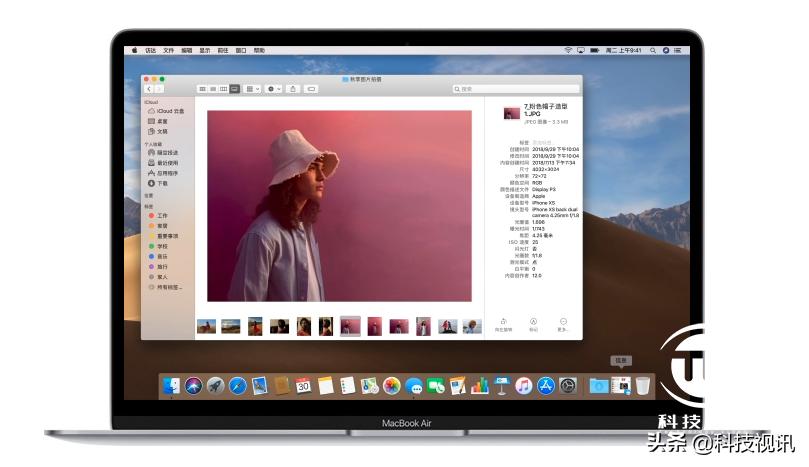Click Markup quick action button
The image size is (809, 467).
(x=533, y=325)
